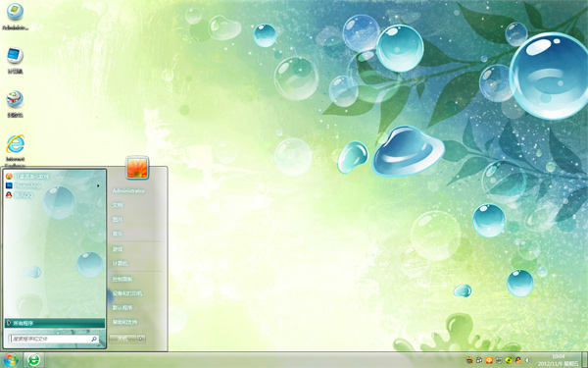Click the magnifier icon in the search box
The image size is (588, 368).
(94, 339)
